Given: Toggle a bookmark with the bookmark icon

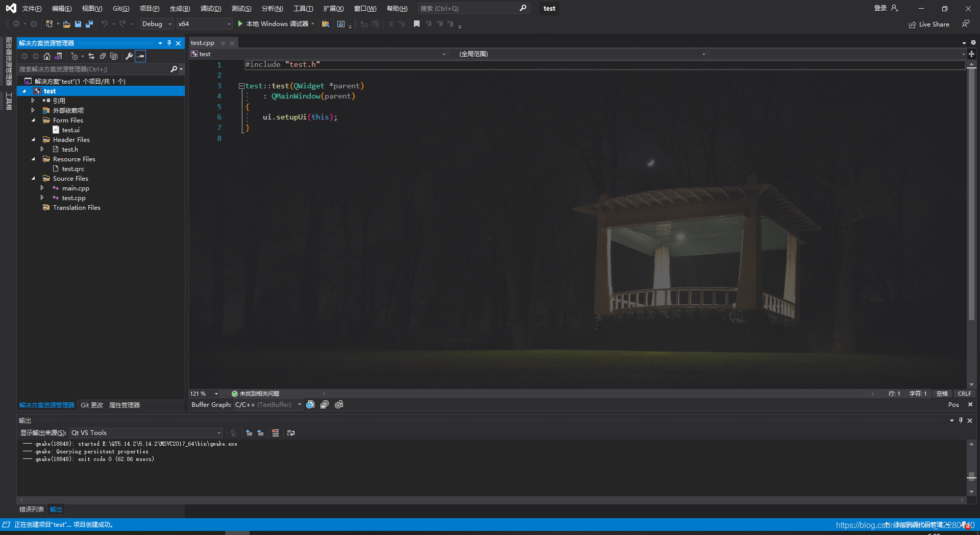Looking at the screenshot, I should [x=416, y=24].
